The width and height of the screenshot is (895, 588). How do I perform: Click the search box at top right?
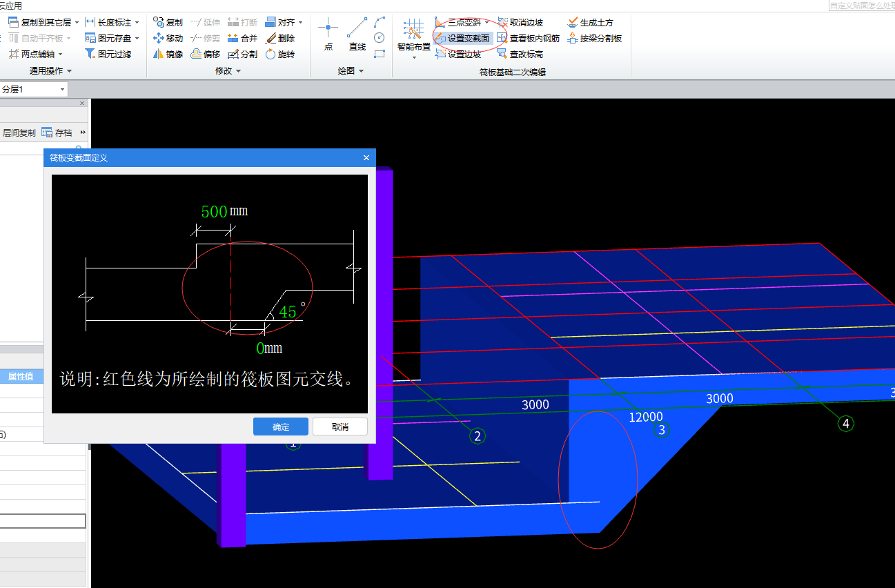[861, 5]
